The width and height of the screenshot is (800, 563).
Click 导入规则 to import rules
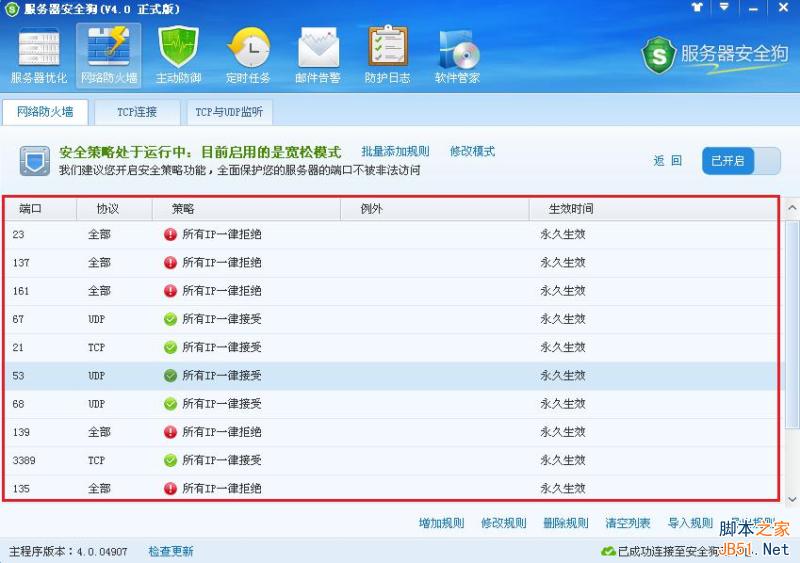[690, 523]
